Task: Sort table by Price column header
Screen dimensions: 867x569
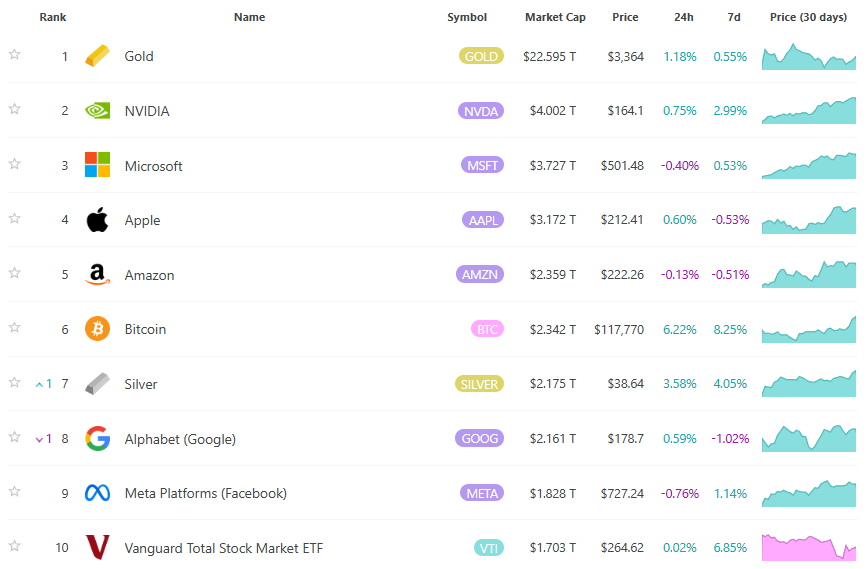Action: coord(625,17)
